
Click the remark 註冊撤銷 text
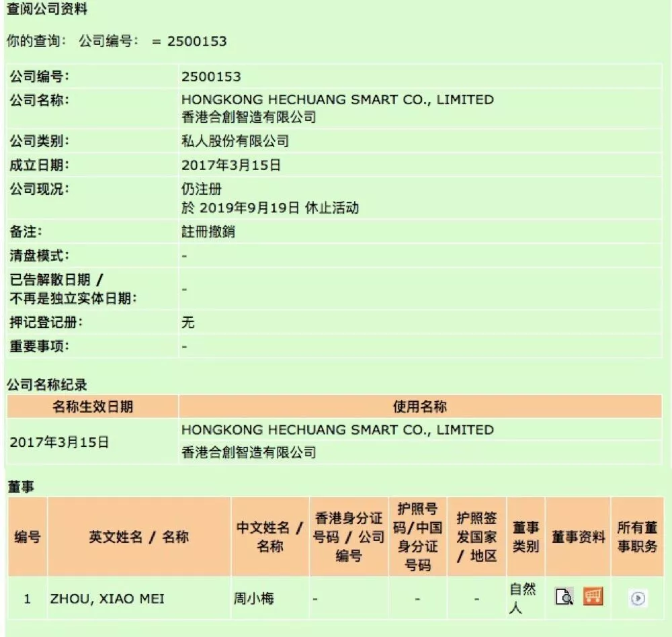coord(208,232)
